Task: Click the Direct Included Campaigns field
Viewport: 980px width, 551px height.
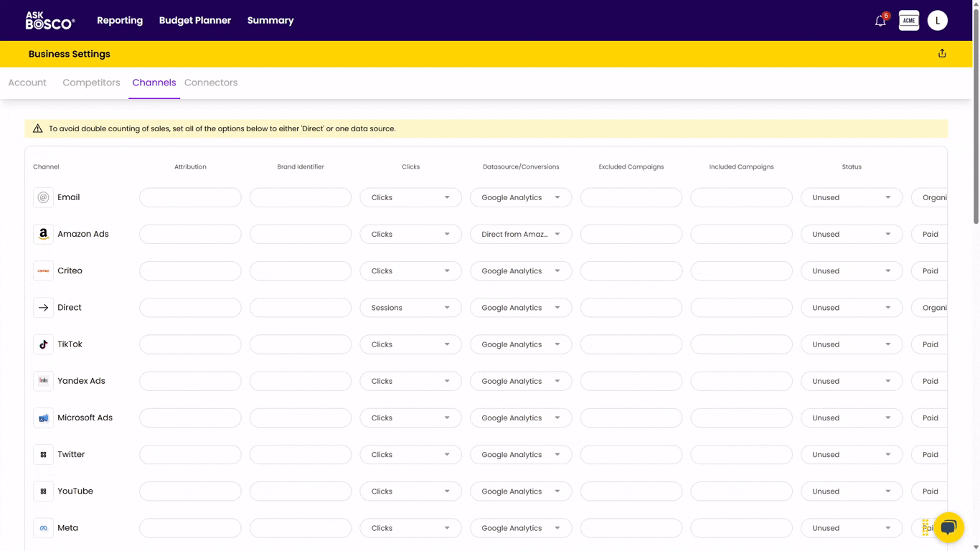Action: point(741,308)
